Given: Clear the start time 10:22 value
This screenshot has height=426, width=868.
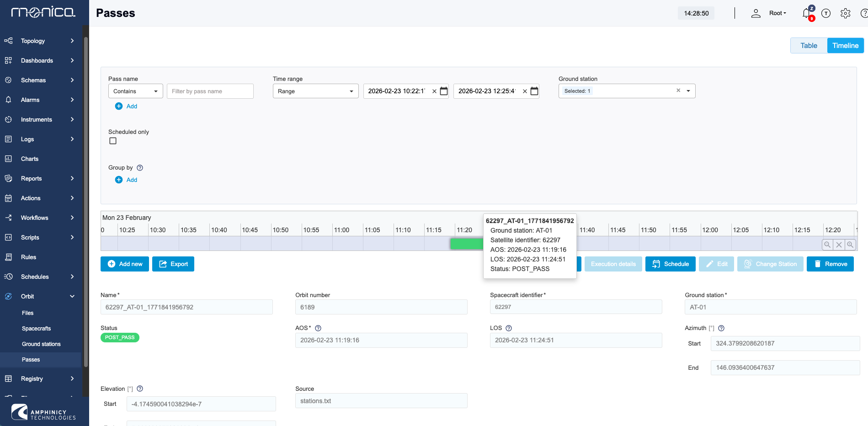Looking at the screenshot, I should [x=434, y=91].
